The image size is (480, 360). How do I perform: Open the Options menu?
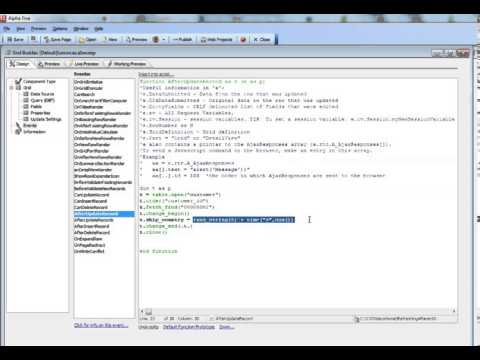point(60,29)
